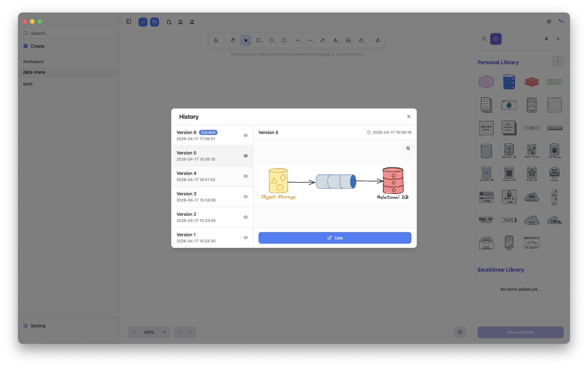Preview Version 6 with eye icon
The width and height of the screenshot is (588, 368).
[246, 135]
